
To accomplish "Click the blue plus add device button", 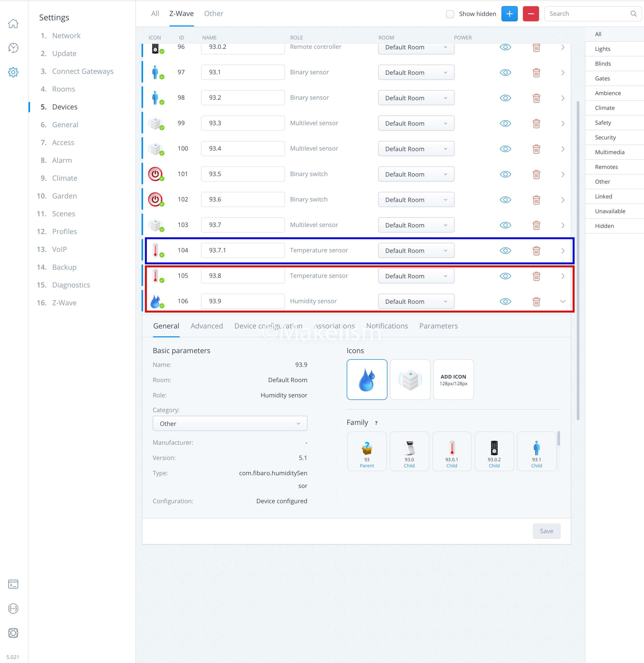I will pos(509,14).
